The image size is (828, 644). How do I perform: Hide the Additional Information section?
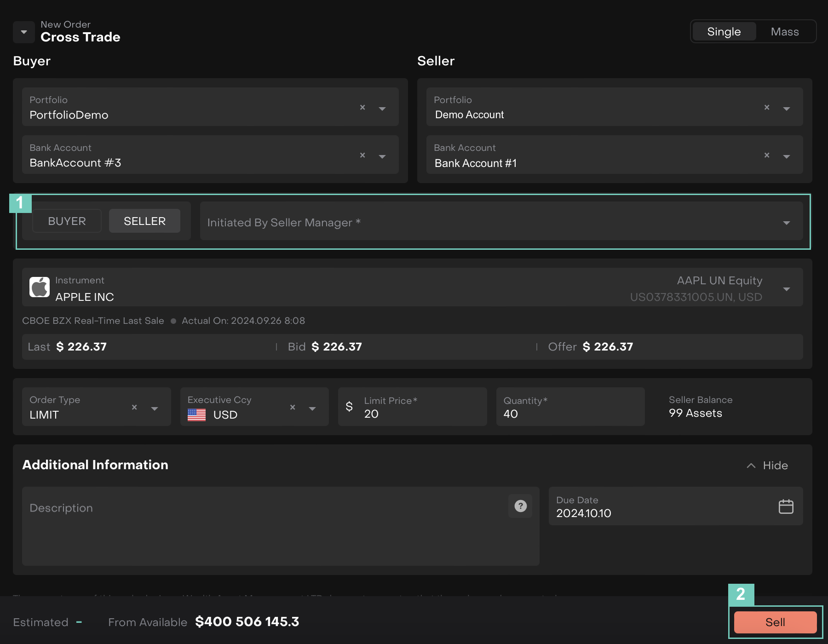[x=767, y=466]
